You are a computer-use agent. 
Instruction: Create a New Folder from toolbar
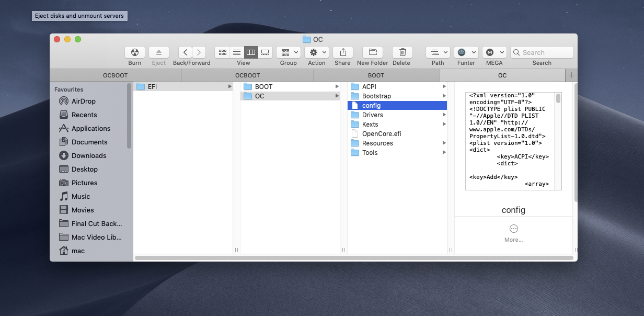click(x=373, y=52)
